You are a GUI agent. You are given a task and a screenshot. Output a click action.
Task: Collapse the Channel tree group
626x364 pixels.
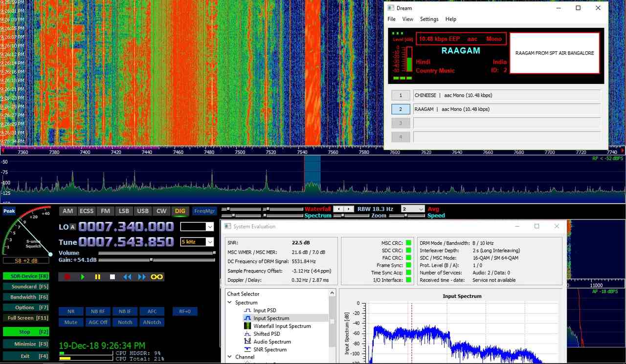point(230,357)
